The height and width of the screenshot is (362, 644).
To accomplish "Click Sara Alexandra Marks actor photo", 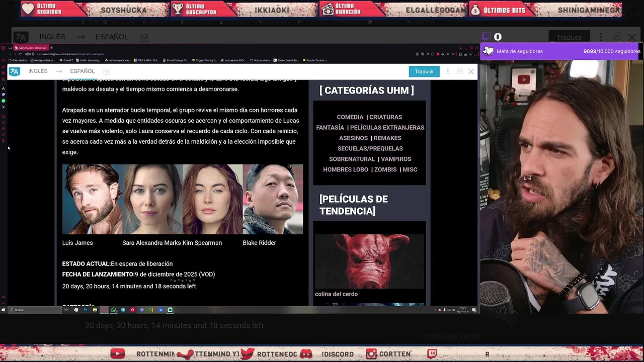I will point(152,199).
